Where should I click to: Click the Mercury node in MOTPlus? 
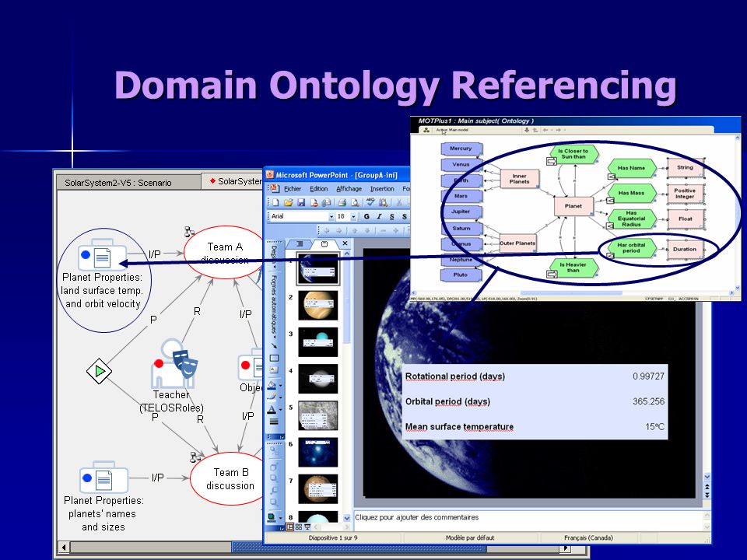click(461, 149)
